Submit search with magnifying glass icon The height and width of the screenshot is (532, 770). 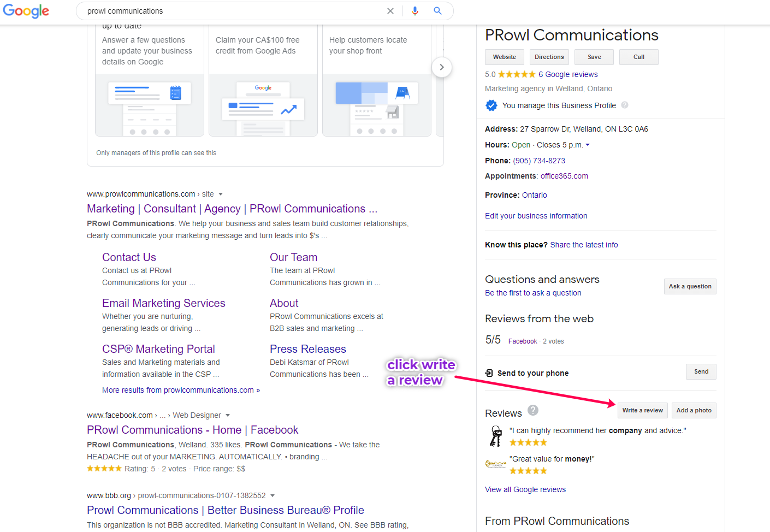[437, 11]
